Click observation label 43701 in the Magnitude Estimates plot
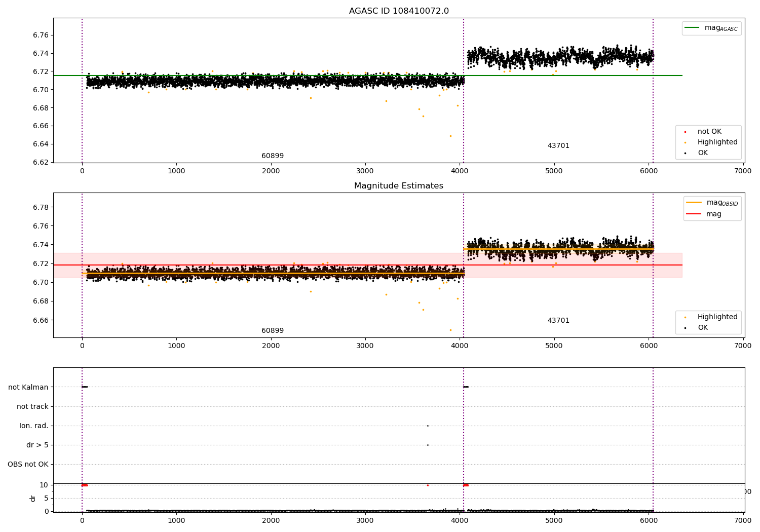760x532 pixels. [558, 321]
